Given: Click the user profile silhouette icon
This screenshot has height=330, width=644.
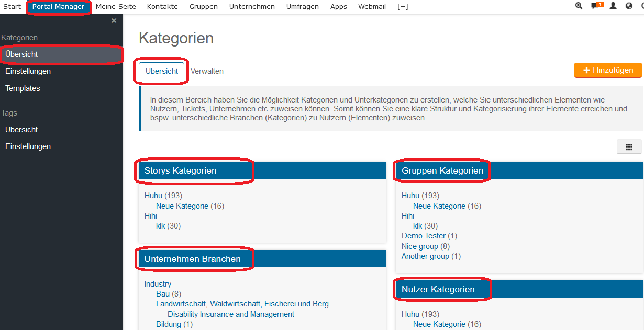Looking at the screenshot, I should click(x=613, y=6).
